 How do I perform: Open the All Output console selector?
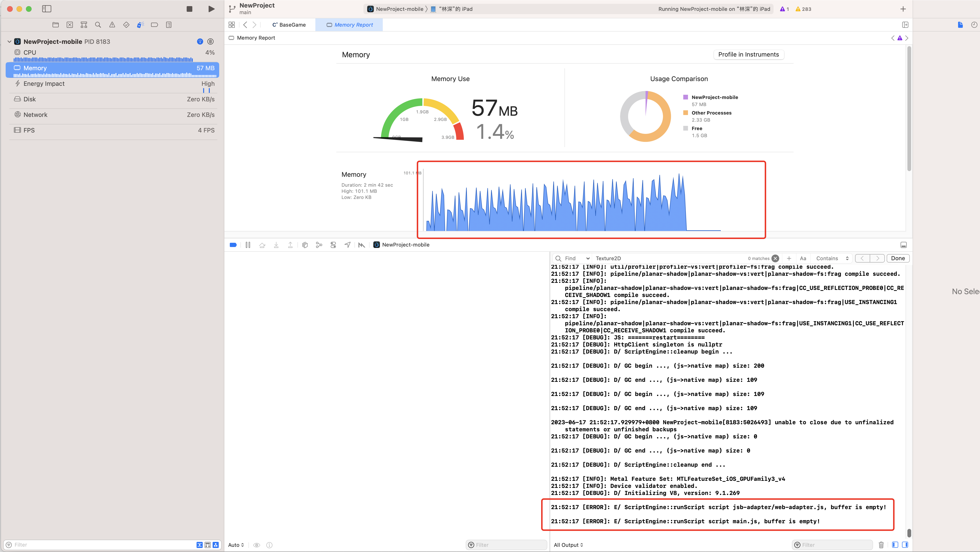pyautogui.click(x=568, y=545)
